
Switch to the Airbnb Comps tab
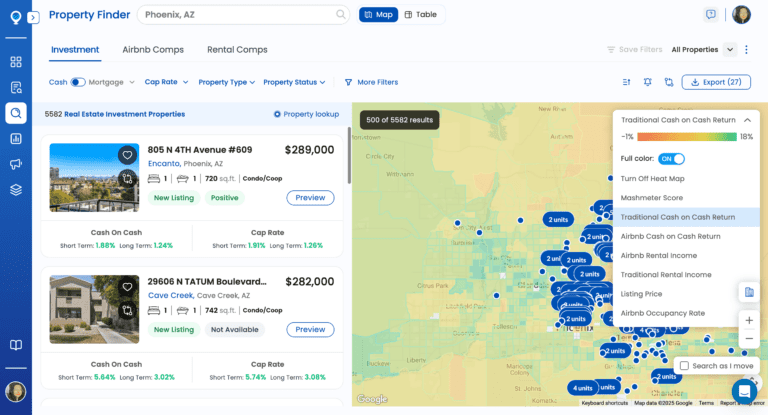[151, 49]
